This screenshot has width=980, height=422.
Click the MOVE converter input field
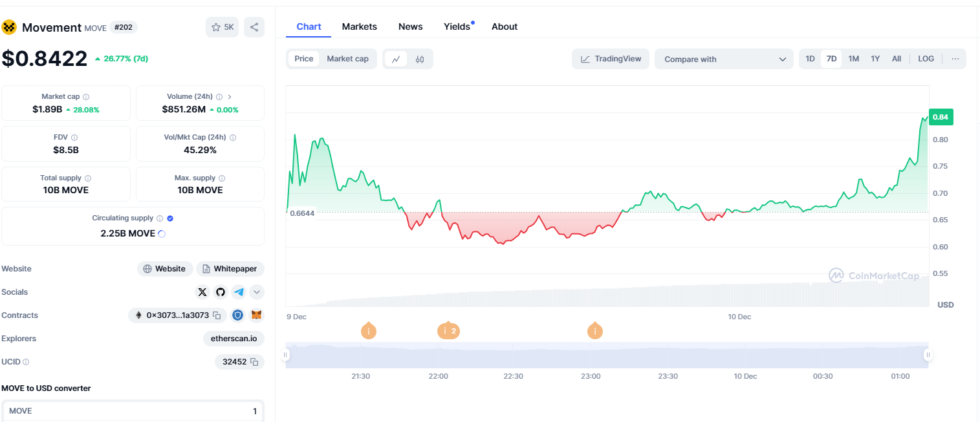pyautogui.click(x=133, y=411)
